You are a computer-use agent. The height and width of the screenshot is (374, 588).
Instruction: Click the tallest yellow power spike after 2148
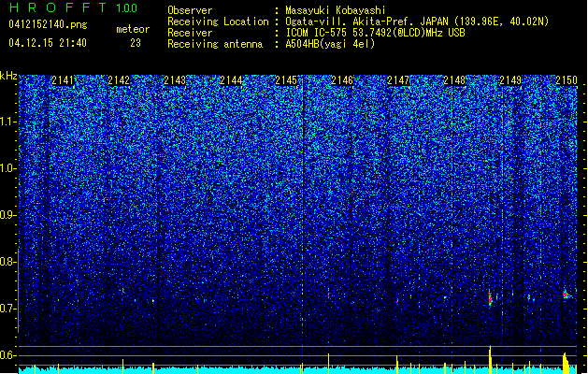point(490,359)
